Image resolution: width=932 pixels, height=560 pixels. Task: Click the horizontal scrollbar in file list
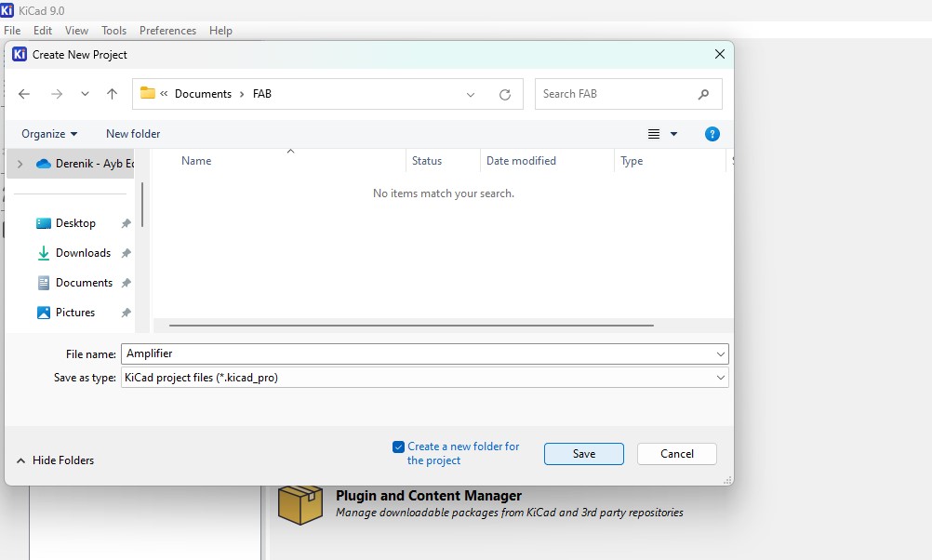[x=411, y=326]
